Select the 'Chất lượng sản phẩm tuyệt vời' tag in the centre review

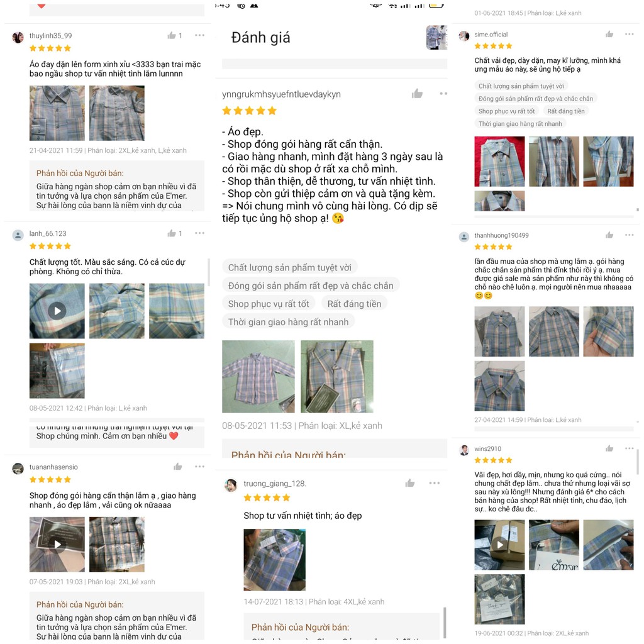click(289, 268)
